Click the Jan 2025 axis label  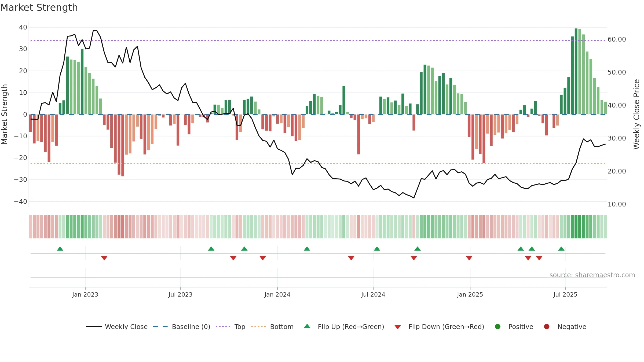(x=470, y=294)
